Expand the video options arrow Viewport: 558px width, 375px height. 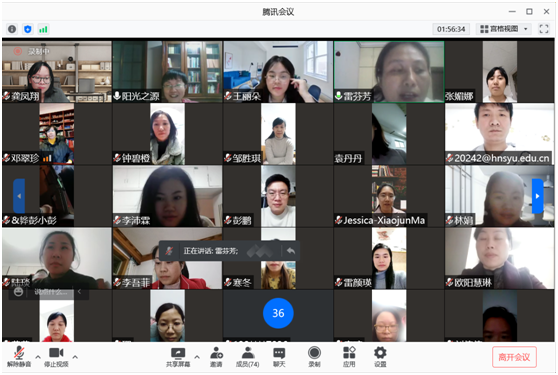[75, 356]
